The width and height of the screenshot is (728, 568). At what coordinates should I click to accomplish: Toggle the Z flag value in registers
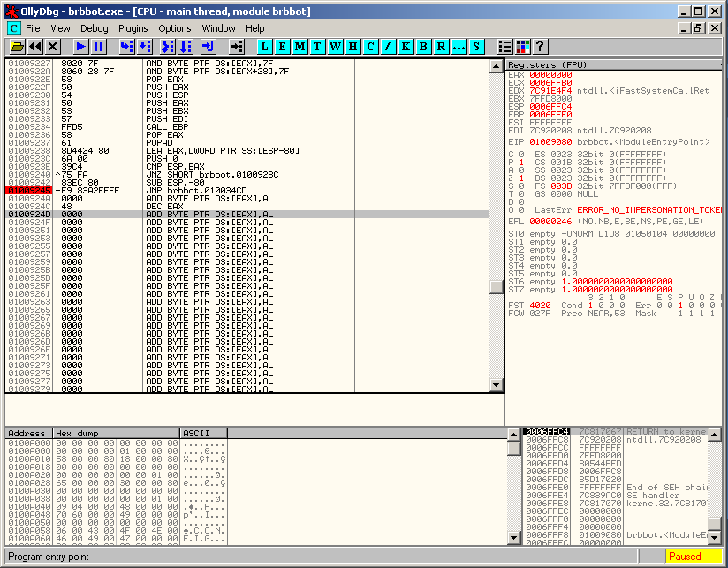click(x=522, y=178)
